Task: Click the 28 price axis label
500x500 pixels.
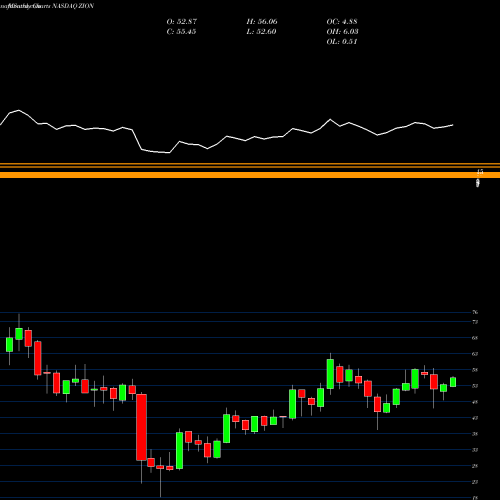Action: (475, 466)
